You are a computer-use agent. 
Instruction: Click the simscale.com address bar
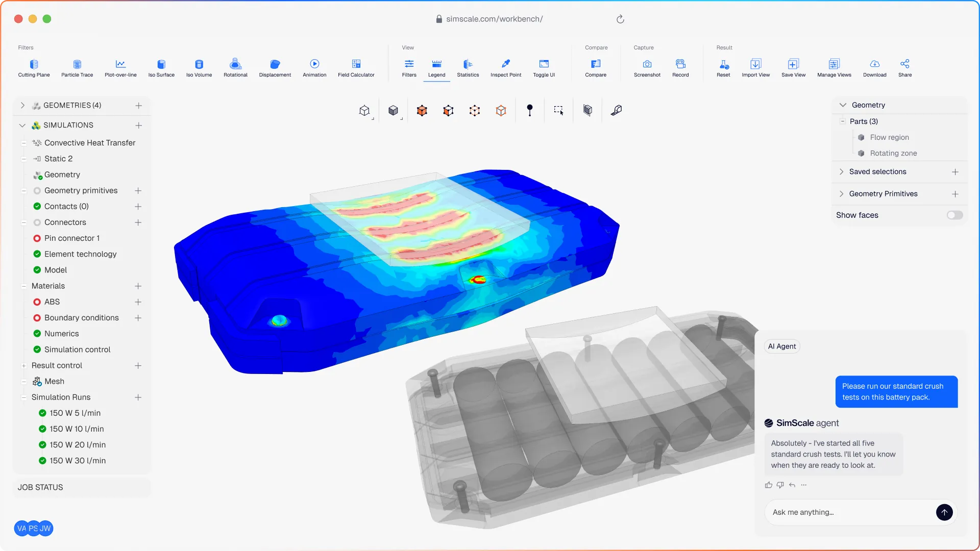point(490,19)
